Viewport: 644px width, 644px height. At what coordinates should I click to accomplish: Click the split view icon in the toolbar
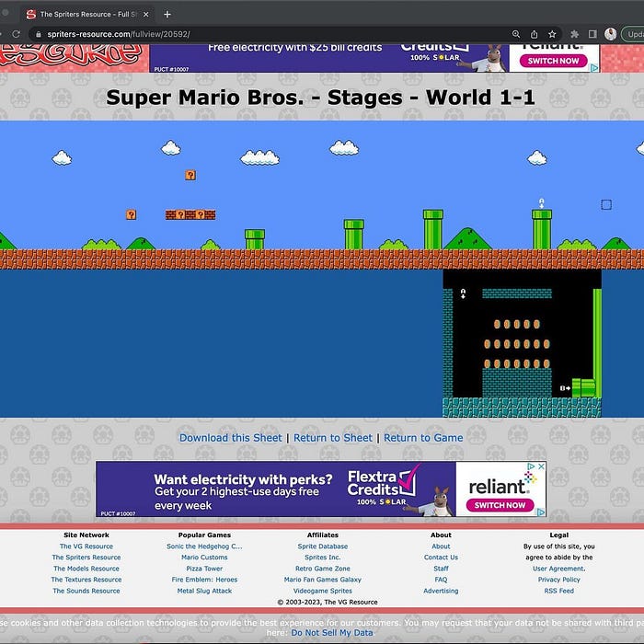pos(592,34)
